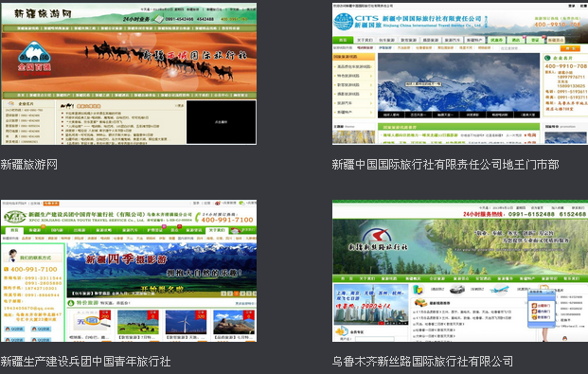
Task: Open the 新疆旅游网 website thumbnail
Action: (129, 74)
